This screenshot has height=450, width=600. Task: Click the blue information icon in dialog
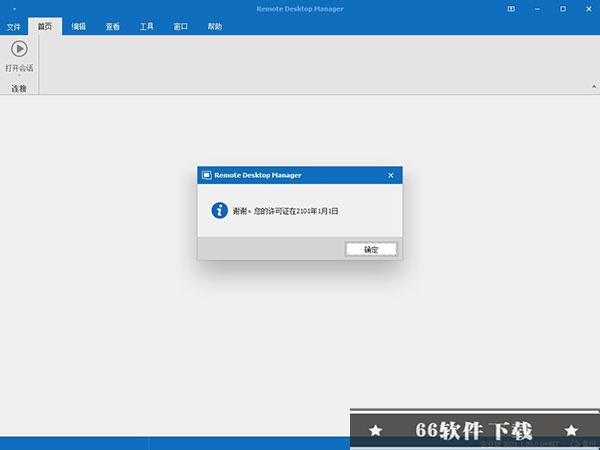220,210
